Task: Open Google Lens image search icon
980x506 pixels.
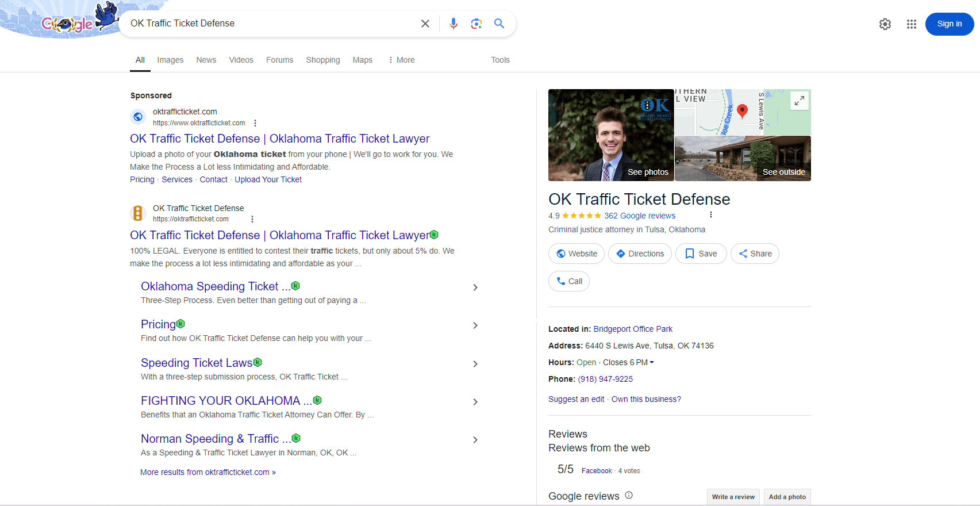Action: 476,24
